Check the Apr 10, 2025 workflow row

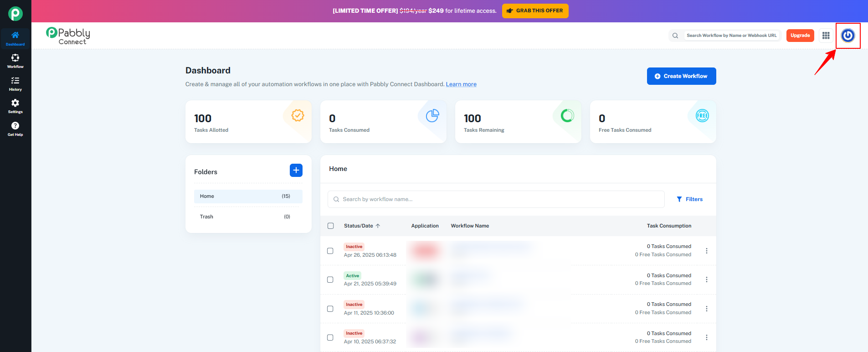coord(330,337)
